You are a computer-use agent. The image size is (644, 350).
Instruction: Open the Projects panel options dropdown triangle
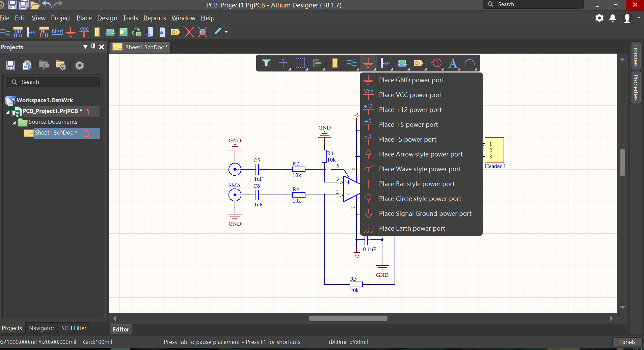point(85,47)
